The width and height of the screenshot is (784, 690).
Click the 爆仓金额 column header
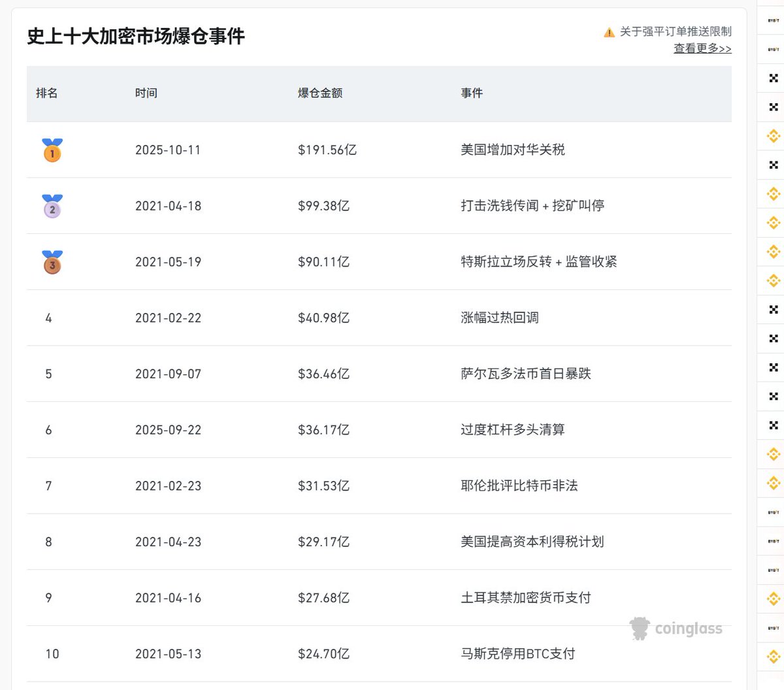point(320,93)
